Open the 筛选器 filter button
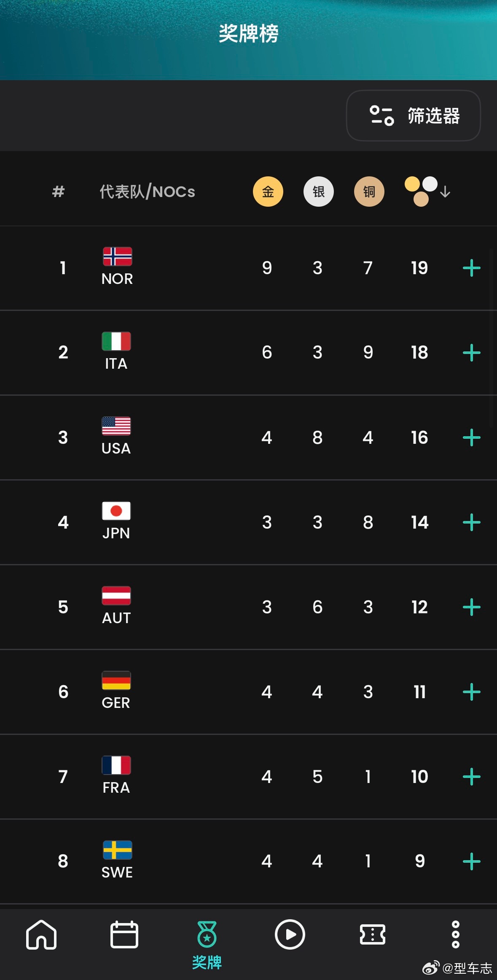 click(x=413, y=116)
